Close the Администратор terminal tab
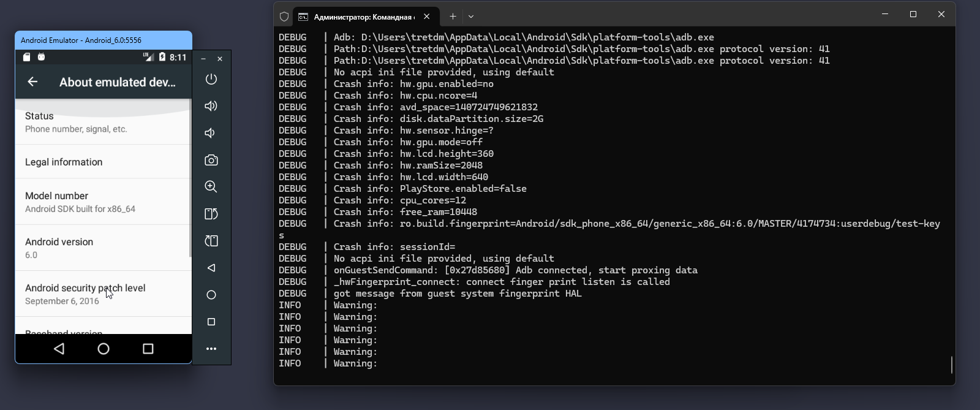This screenshot has width=980, height=410. point(427,17)
